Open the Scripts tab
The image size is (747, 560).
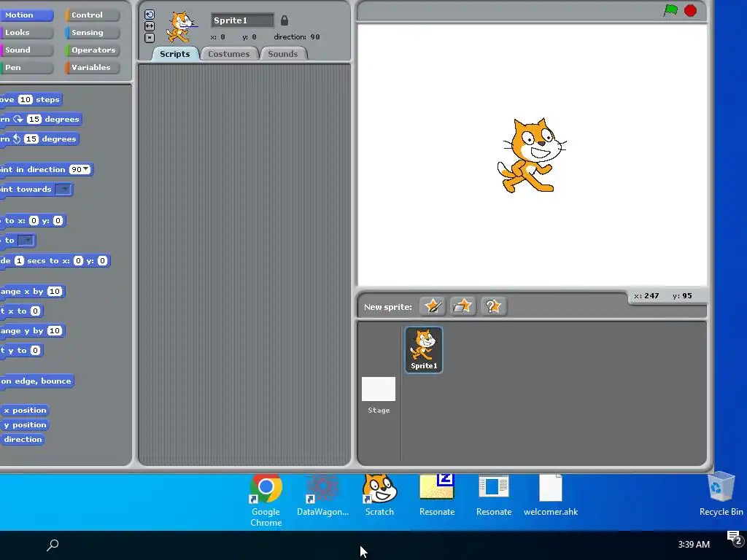click(x=175, y=54)
